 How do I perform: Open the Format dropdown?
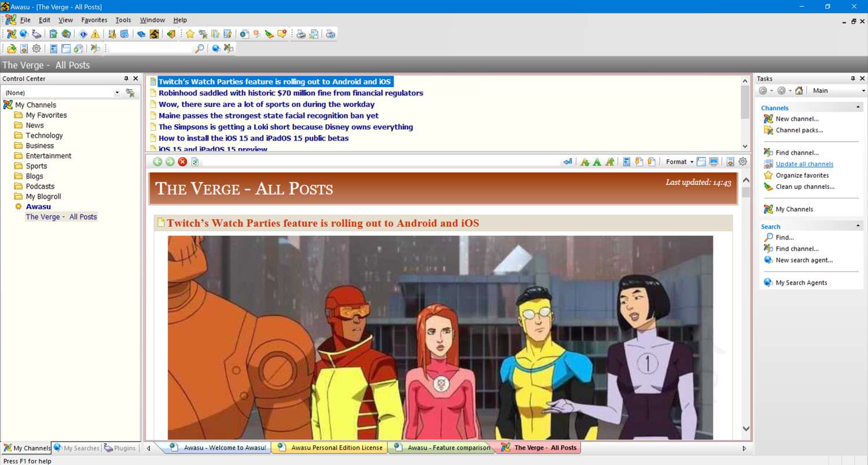(679, 162)
